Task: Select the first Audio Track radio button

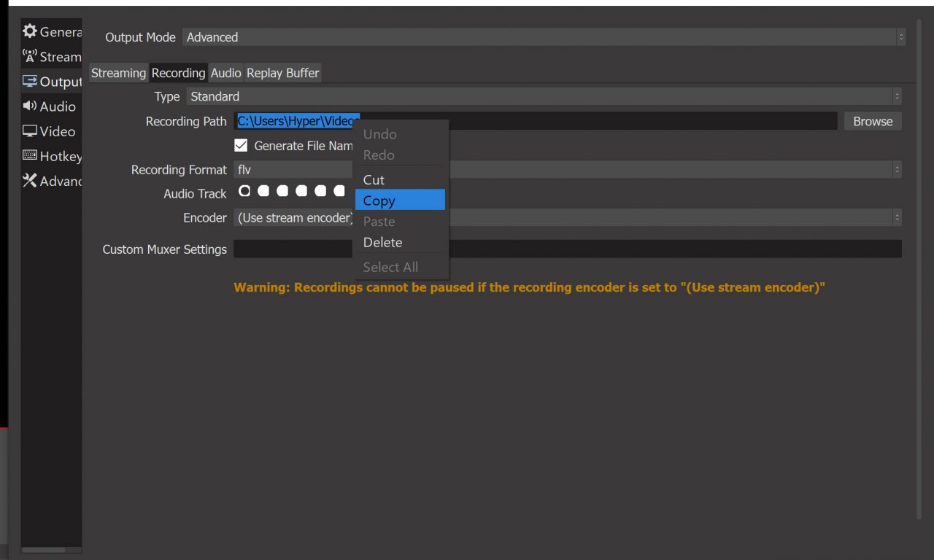Action: [x=244, y=191]
